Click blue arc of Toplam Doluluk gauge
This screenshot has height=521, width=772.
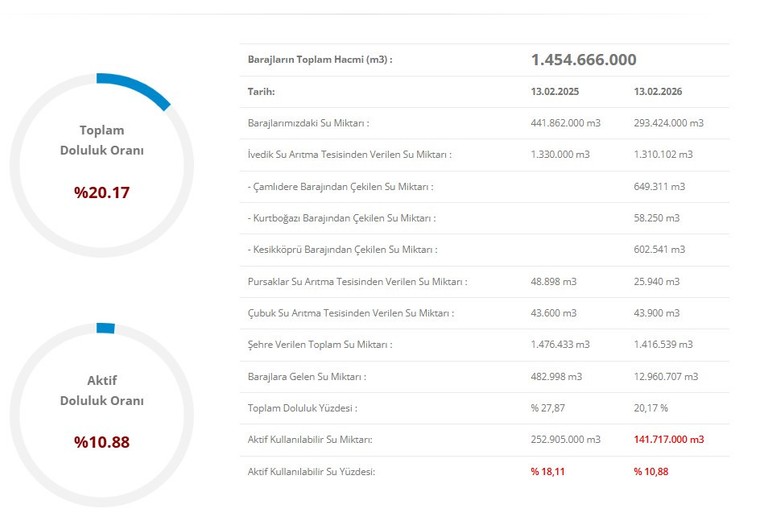click(138, 86)
